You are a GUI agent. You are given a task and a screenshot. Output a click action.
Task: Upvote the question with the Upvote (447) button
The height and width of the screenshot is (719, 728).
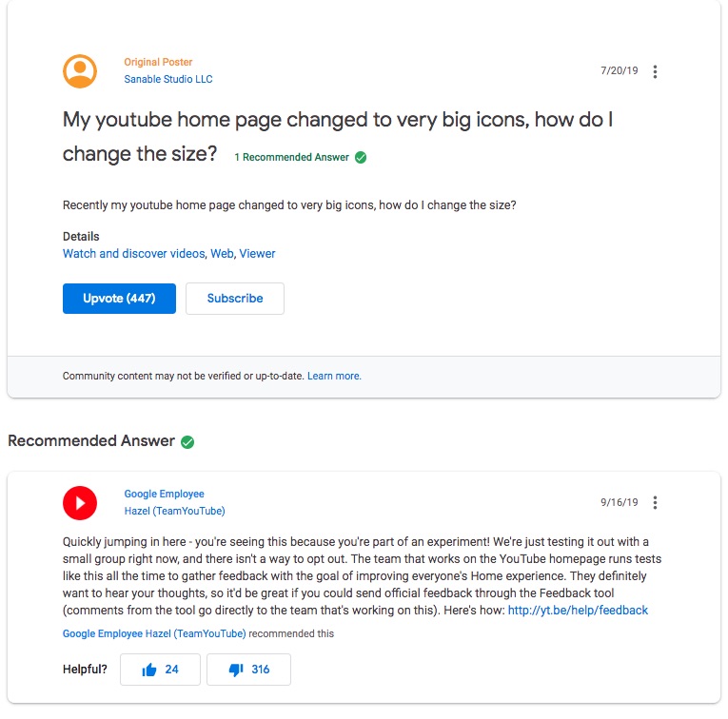pyautogui.click(x=119, y=299)
